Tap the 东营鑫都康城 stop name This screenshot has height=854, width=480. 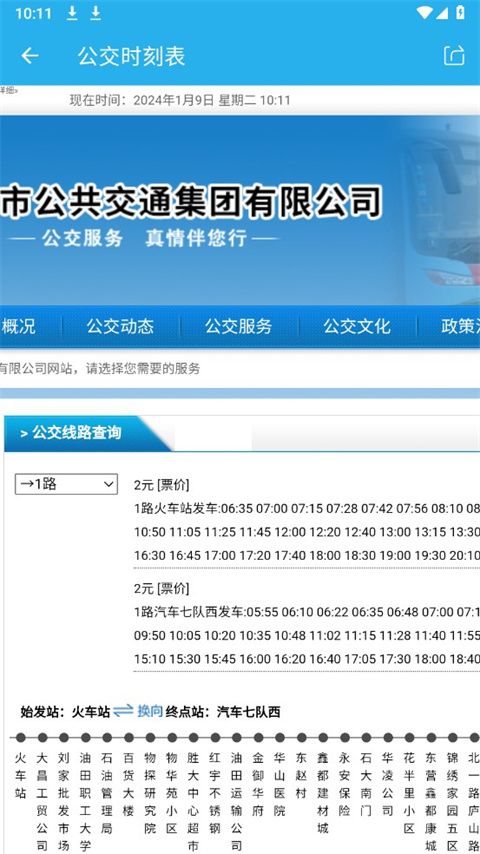431,802
